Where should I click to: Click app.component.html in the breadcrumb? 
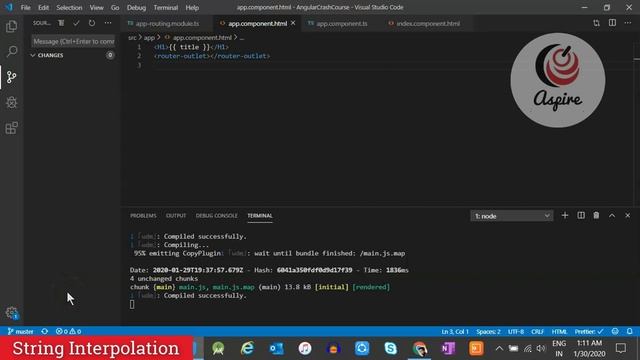click(202, 38)
